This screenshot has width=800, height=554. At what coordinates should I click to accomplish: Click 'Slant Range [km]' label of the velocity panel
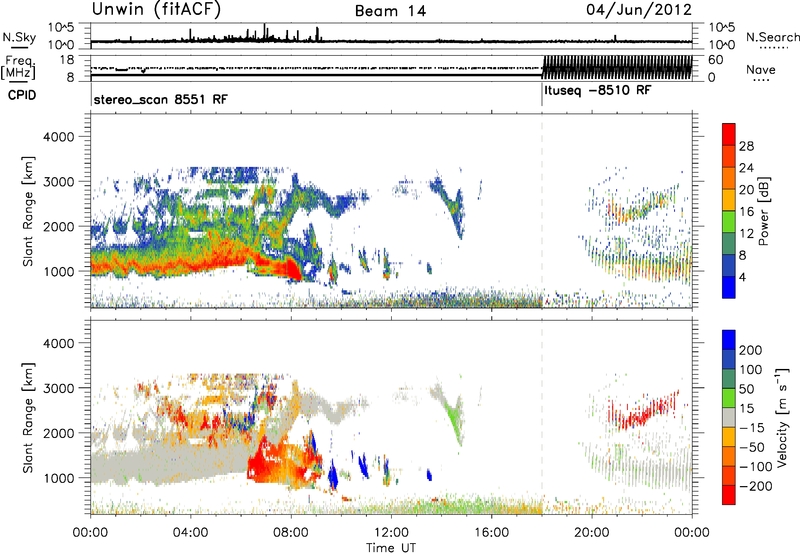point(28,418)
